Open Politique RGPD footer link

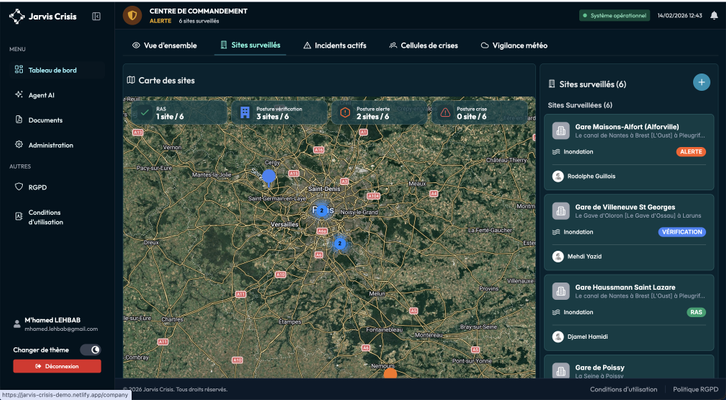694,389
